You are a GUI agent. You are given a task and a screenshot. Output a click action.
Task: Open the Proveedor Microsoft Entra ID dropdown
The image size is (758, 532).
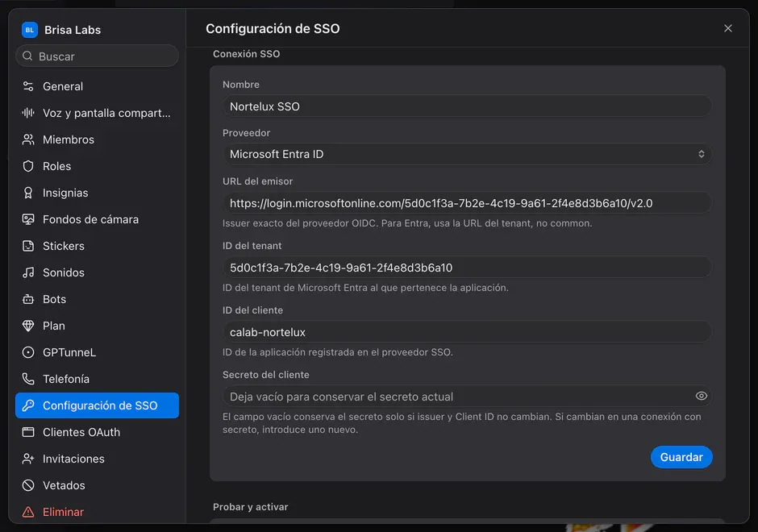pos(467,154)
